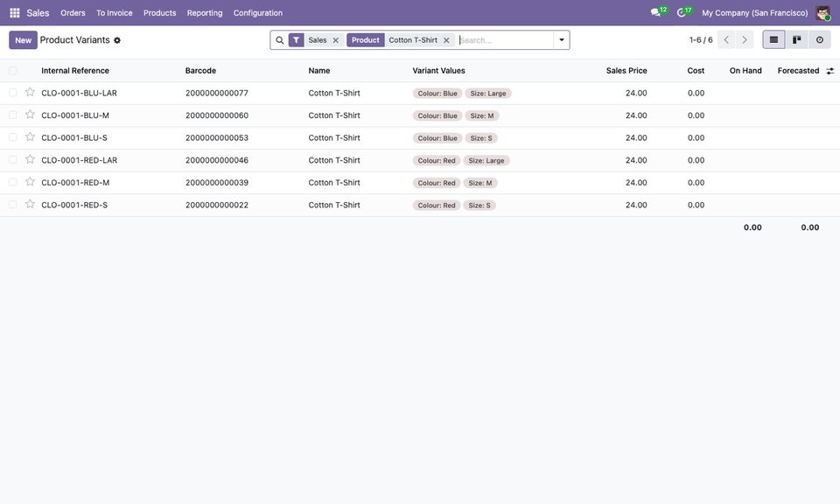Viewport: 840px width, 504px height.
Task: Select the CLO-0001-BLU-LAR row checkbox
Action: click(x=13, y=93)
